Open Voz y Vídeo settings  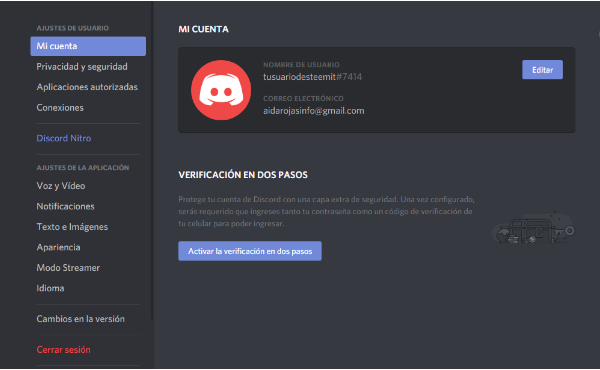pos(61,186)
